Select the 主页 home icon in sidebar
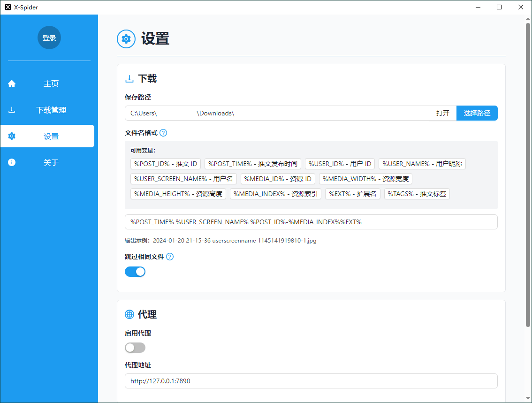 tap(11, 84)
